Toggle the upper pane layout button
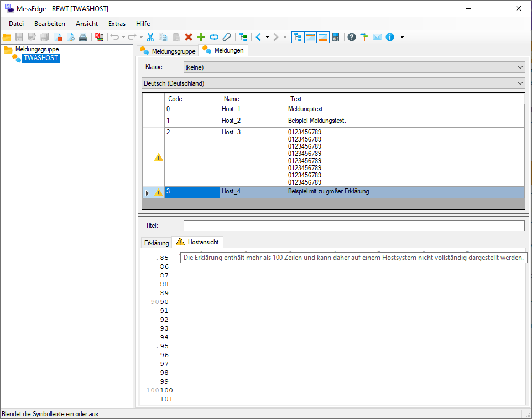532x419 pixels. [x=311, y=37]
